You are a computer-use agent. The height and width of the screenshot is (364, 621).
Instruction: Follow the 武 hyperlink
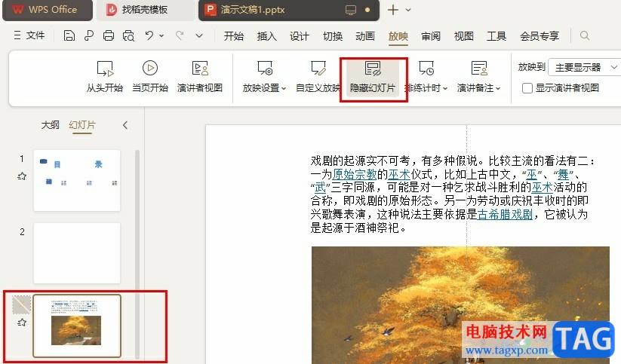(320, 188)
